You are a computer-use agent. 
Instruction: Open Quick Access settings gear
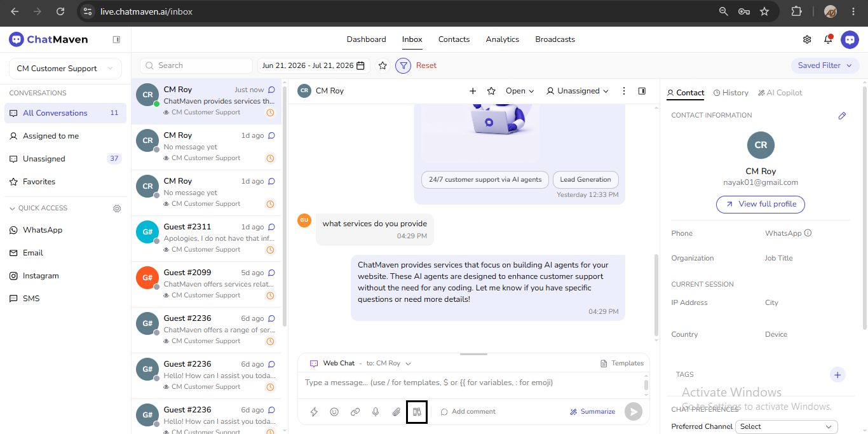(117, 208)
